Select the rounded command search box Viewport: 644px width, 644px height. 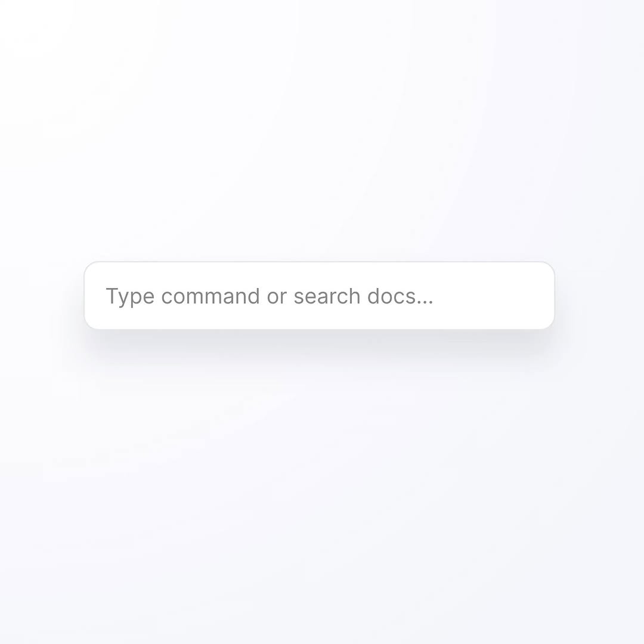point(319,295)
